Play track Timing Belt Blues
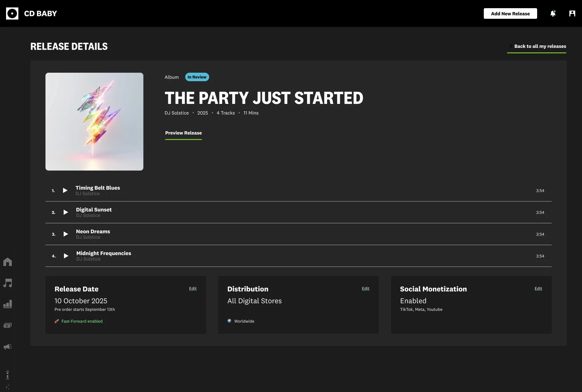Image resolution: width=582 pixels, height=392 pixels. tap(65, 190)
